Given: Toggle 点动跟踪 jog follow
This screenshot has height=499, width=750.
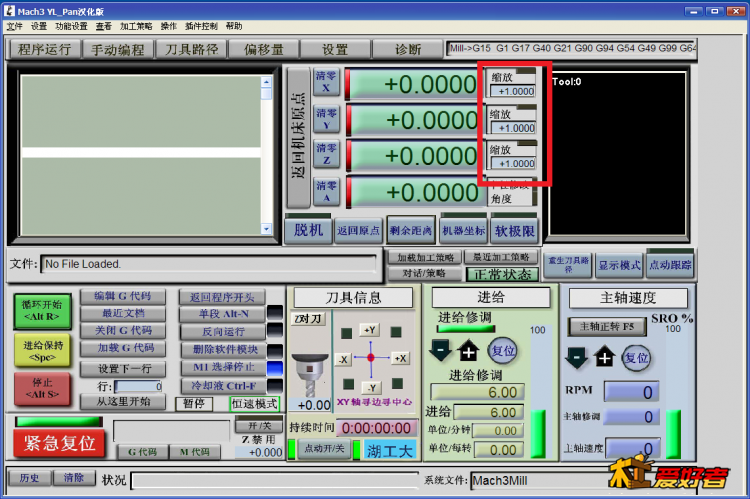Looking at the screenshot, I should click(x=670, y=265).
